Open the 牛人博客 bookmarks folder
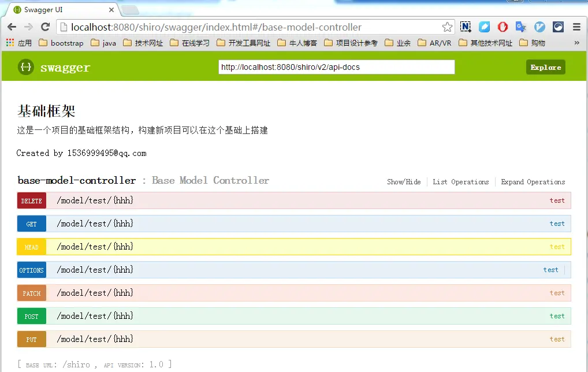Screen dimensions: 588x372 [x=297, y=43]
